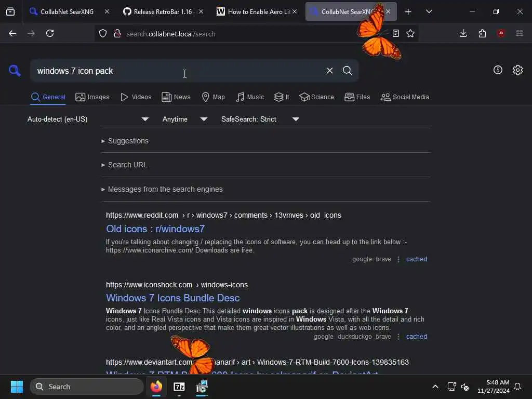Switch to the Social Media category
532x399 pixels.
(405, 97)
